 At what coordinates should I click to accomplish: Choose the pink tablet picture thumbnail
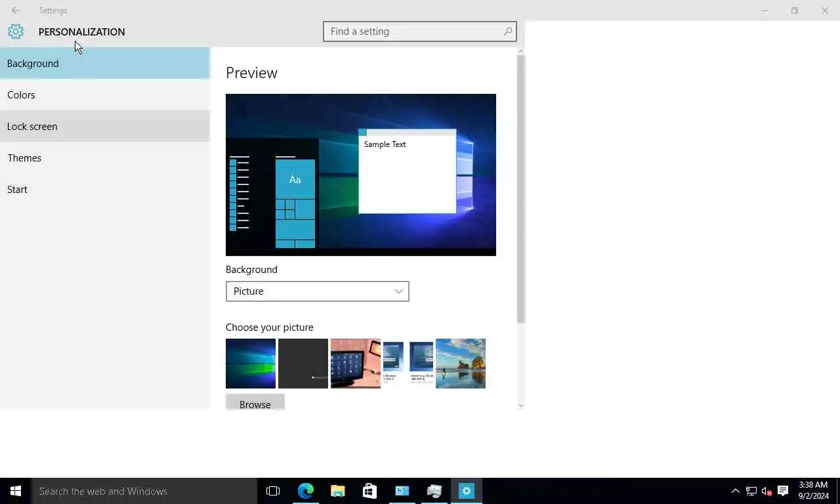(356, 364)
